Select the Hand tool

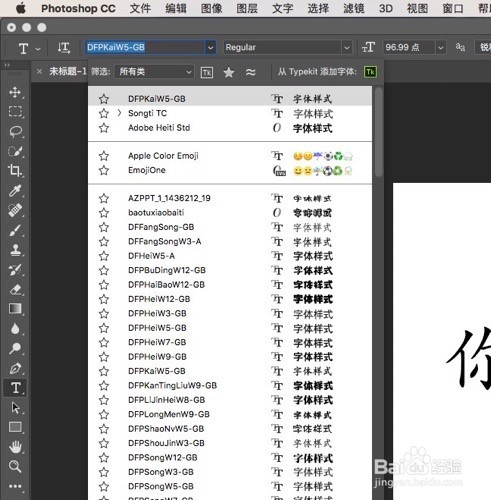[15, 447]
